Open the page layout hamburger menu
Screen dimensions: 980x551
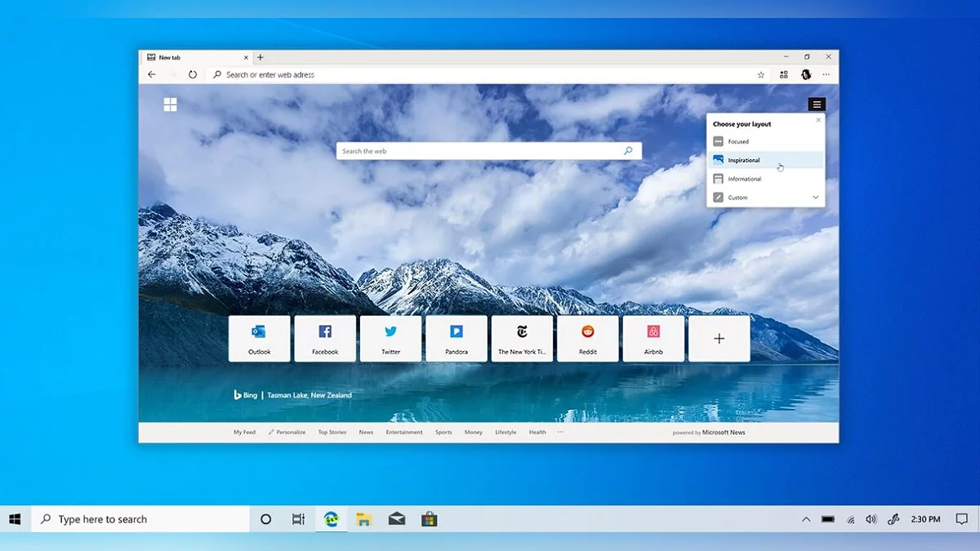tap(817, 104)
